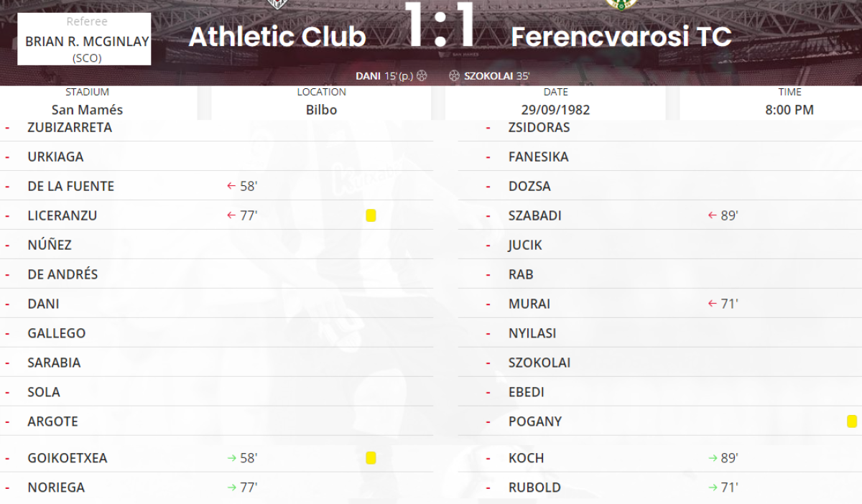The height and width of the screenshot is (504, 862).
Task: Click Rubold's green substitution-in arrow
Action: pyautogui.click(x=713, y=487)
